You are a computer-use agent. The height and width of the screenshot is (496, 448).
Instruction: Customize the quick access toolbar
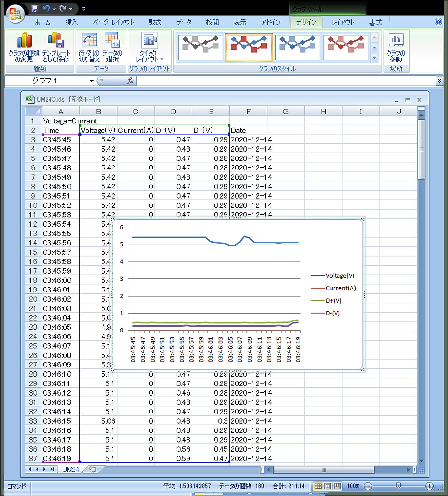[x=83, y=9]
